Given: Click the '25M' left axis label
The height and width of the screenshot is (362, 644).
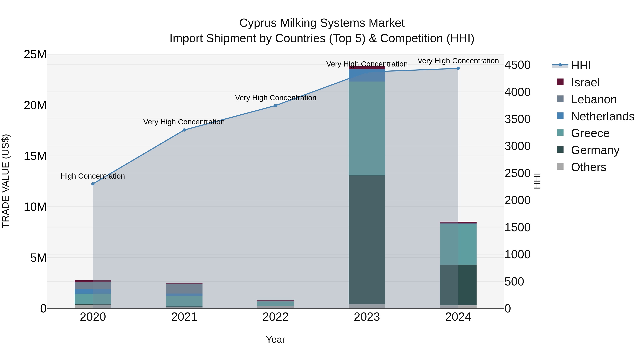Looking at the screenshot, I should tap(35, 55).
